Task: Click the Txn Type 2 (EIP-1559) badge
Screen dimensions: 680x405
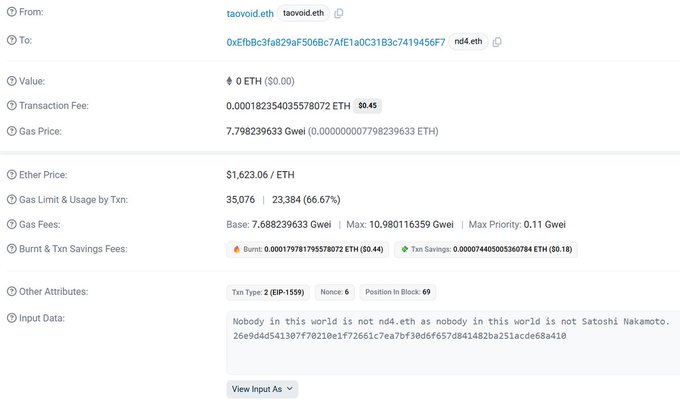Action: [268, 292]
